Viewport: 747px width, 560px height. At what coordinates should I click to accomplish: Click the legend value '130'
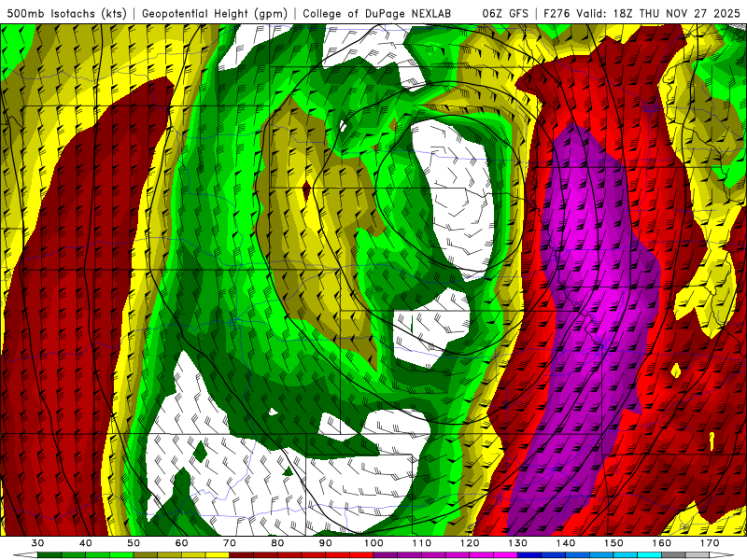(518, 543)
